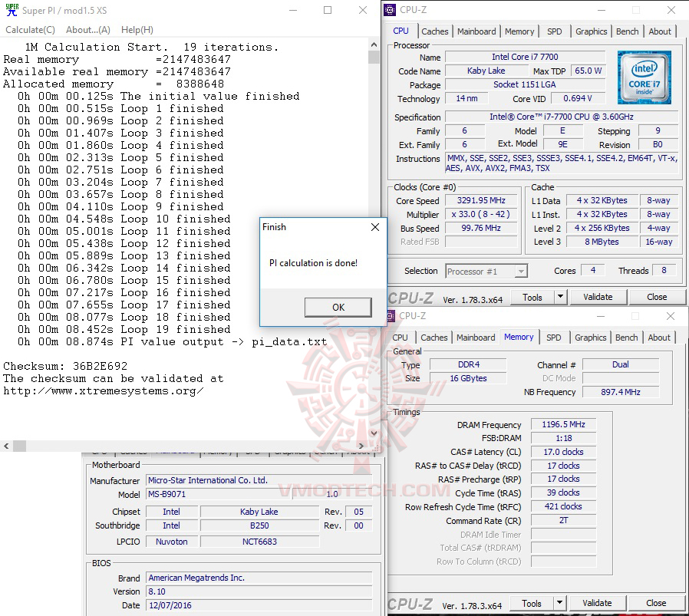The height and width of the screenshot is (616, 689).
Task: Click the NB Frequency value 897.4 MHz
Action: coord(621,392)
